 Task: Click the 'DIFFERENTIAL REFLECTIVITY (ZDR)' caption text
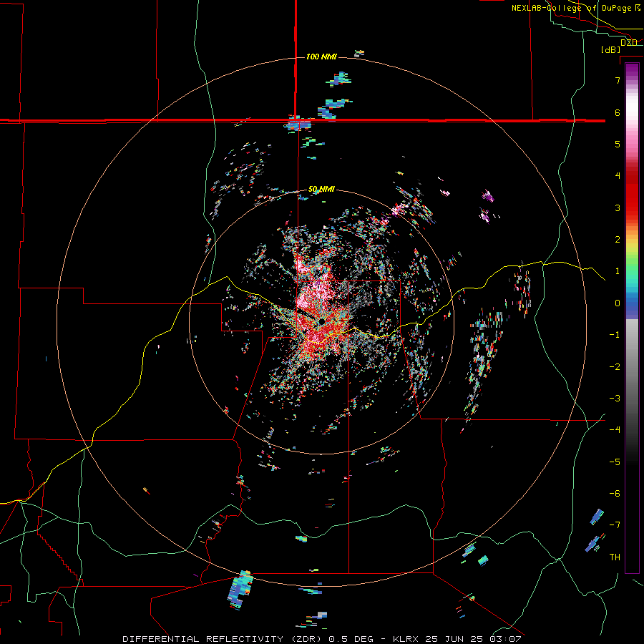coord(223,639)
